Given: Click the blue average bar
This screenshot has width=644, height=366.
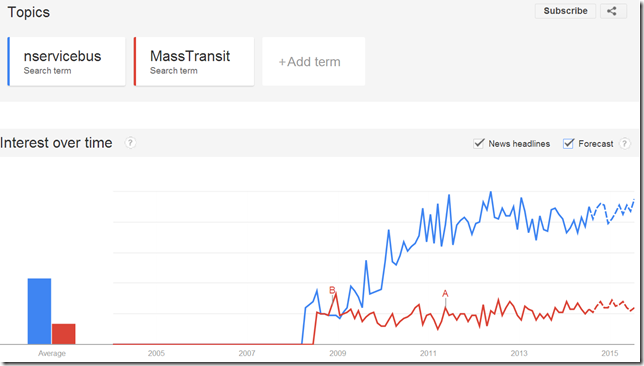Looking at the screenshot, I should pos(39,311).
